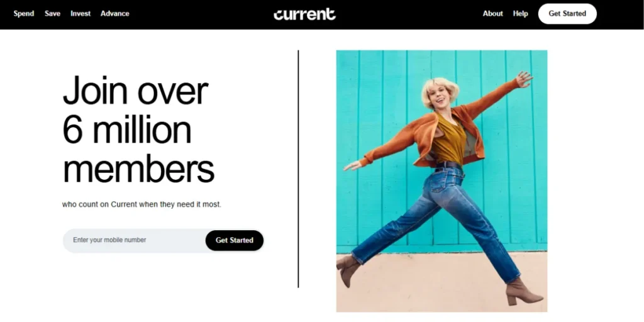644x322 pixels.
Task: Click the white Get Started header button
Action: (x=567, y=14)
